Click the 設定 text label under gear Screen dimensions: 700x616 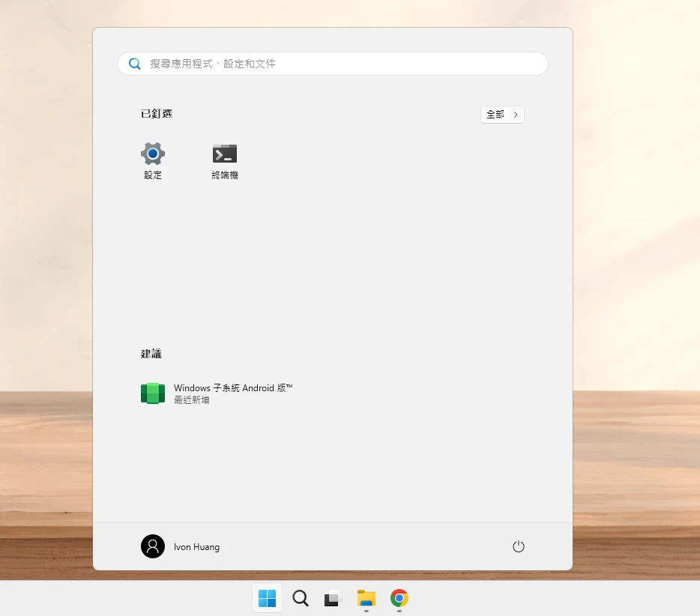pyautogui.click(x=153, y=175)
